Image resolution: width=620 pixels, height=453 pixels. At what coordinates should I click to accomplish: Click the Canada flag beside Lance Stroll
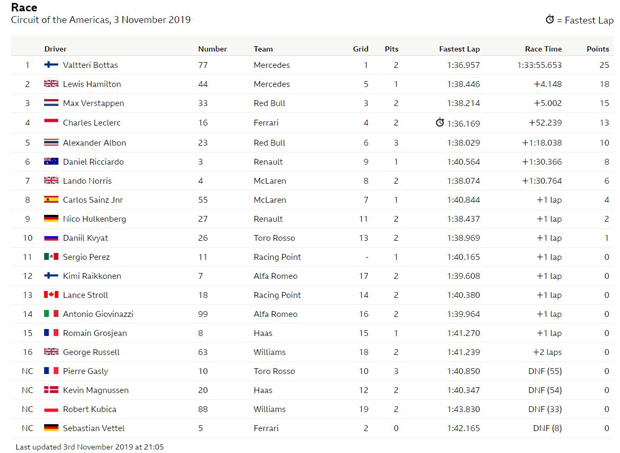coord(51,295)
